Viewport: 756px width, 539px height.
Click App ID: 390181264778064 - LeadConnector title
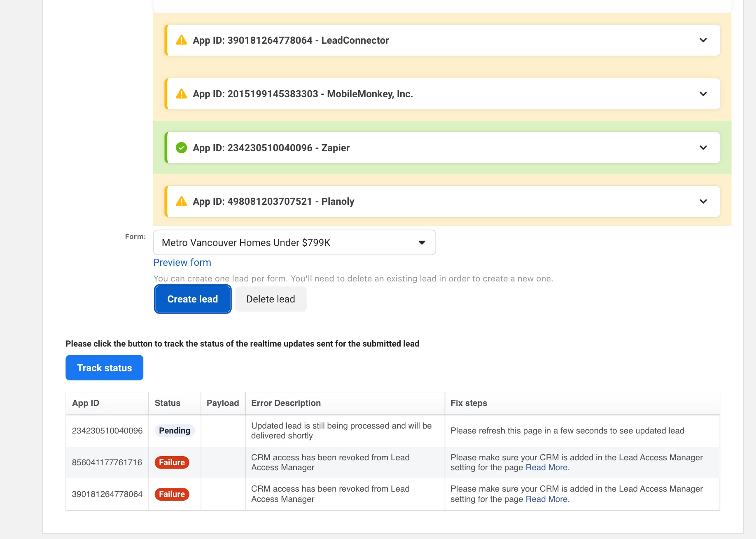pyautogui.click(x=291, y=40)
